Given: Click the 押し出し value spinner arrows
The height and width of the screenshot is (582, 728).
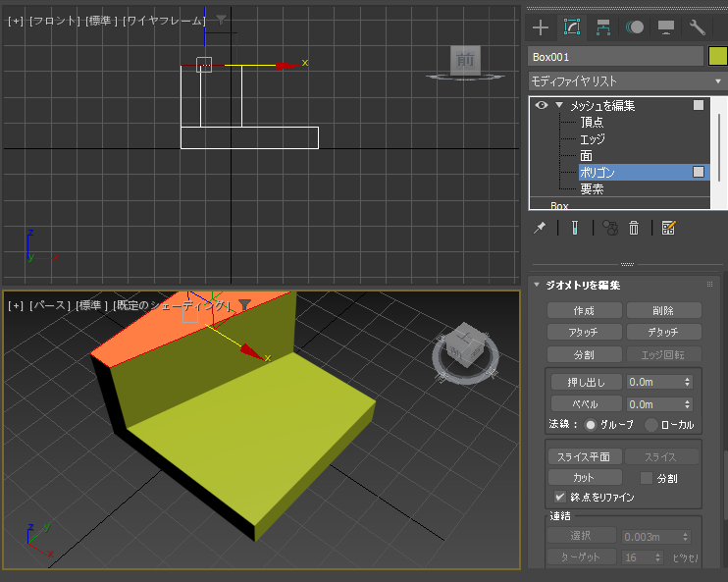Looking at the screenshot, I should [x=688, y=382].
